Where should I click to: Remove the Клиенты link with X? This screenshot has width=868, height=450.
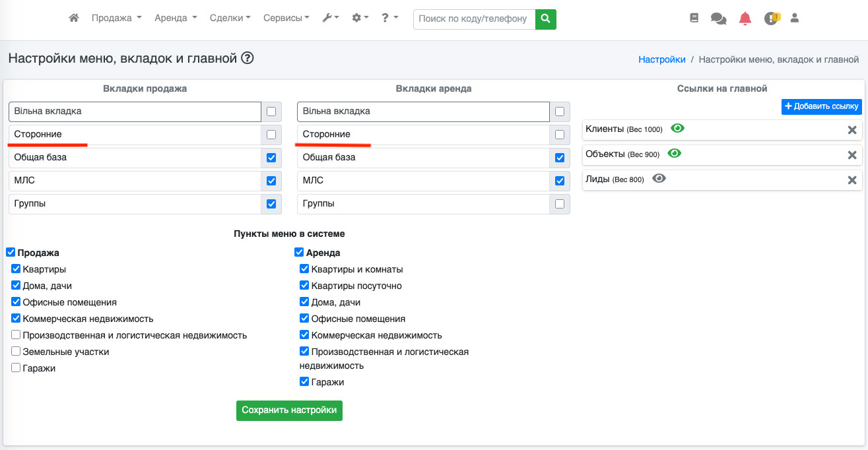[x=852, y=130]
